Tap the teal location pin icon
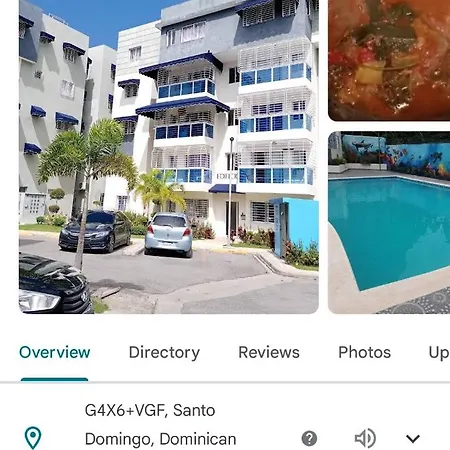 pyautogui.click(x=33, y=438)
